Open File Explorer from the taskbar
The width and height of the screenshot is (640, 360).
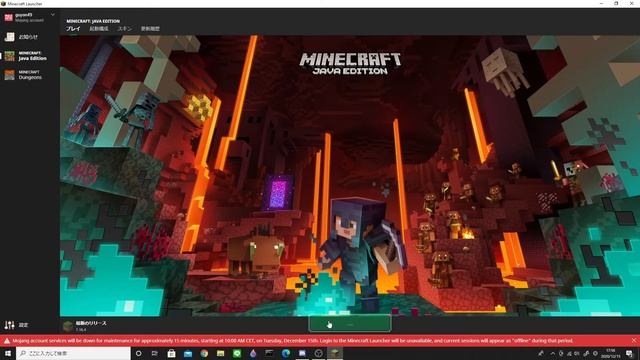(x=220, y=353)
